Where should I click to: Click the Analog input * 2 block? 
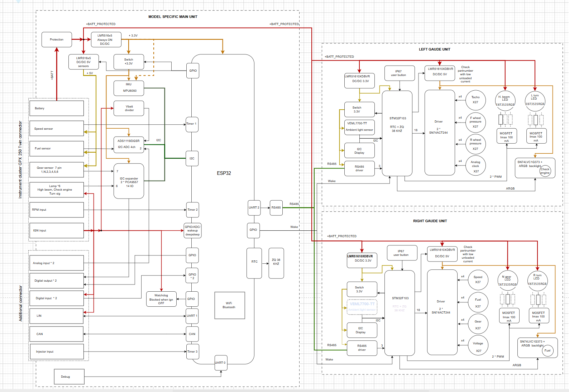pyautogui.click(x=57, y=263)
